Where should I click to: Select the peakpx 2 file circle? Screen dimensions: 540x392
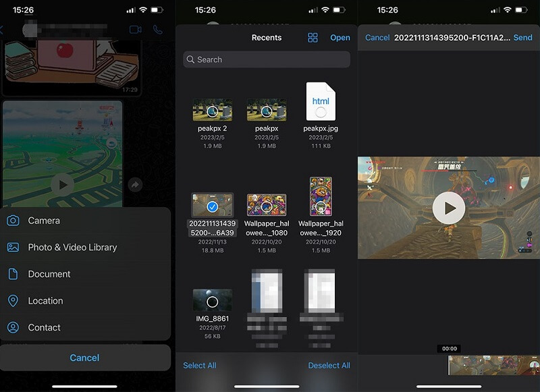[x=212, y=111]
